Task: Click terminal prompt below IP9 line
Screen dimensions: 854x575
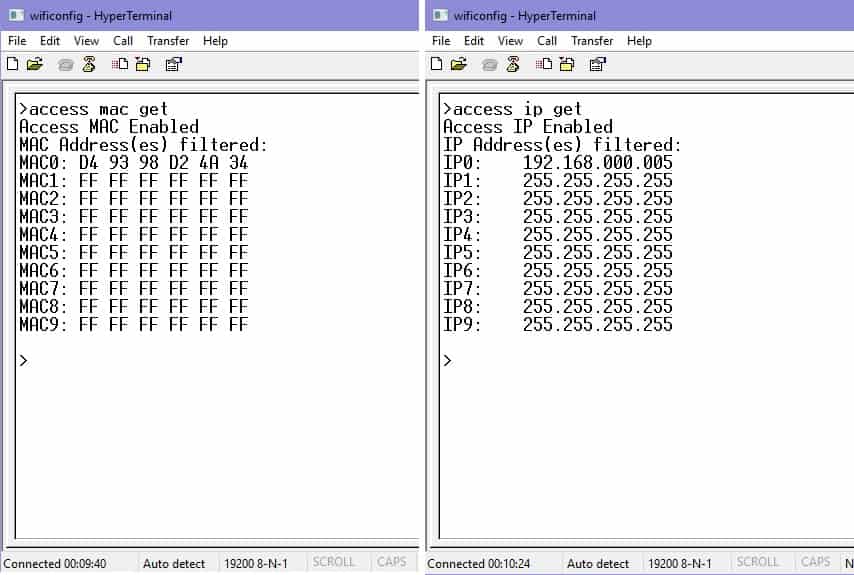Action: click(448, 361)
